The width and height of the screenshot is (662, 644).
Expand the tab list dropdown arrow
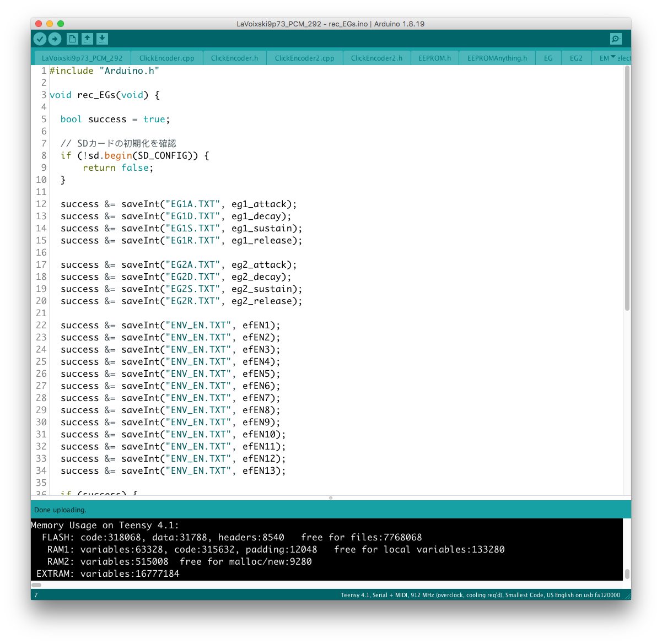click(x=613, y=57)
